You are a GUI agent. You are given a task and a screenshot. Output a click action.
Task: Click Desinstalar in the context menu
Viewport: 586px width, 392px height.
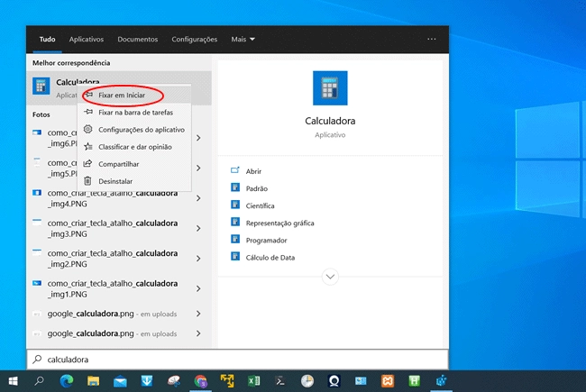(118, 180)
